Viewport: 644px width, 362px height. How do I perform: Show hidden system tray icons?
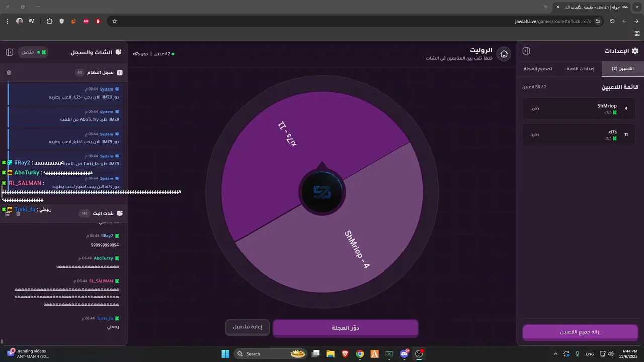coord(555,354)
